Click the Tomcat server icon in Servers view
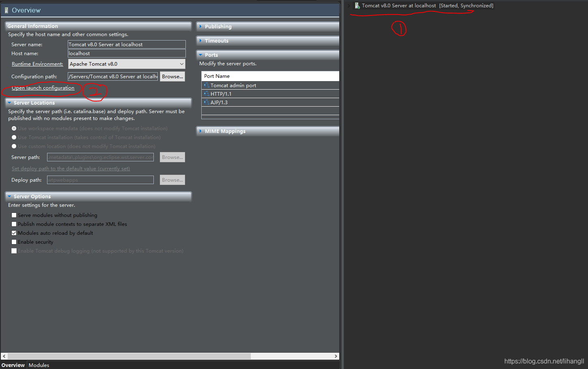 357,6
